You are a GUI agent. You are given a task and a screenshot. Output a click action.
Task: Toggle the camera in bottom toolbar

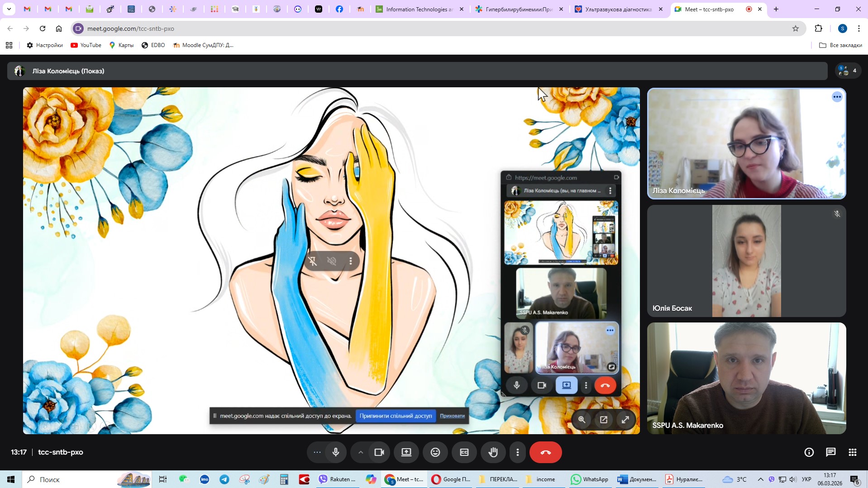(379, 452)
